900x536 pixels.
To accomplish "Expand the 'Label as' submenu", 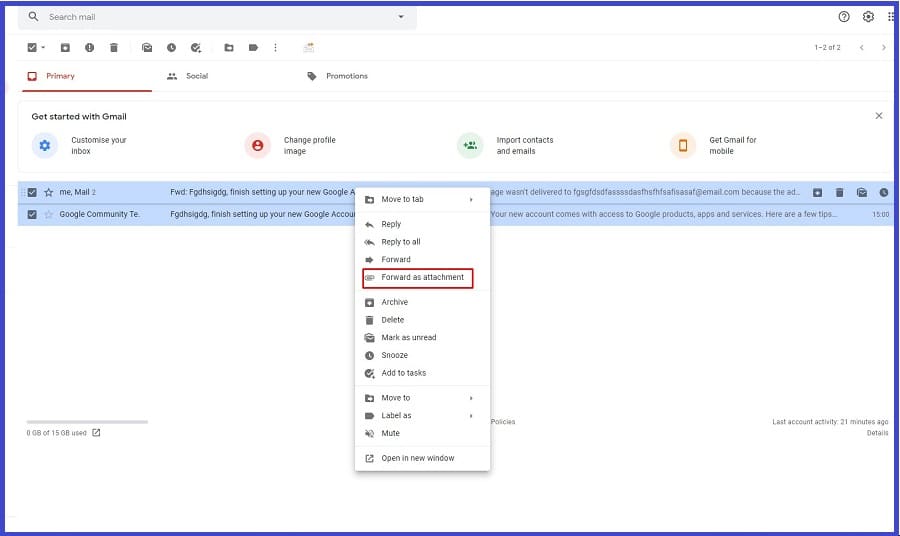I will [x=471, y=415].
